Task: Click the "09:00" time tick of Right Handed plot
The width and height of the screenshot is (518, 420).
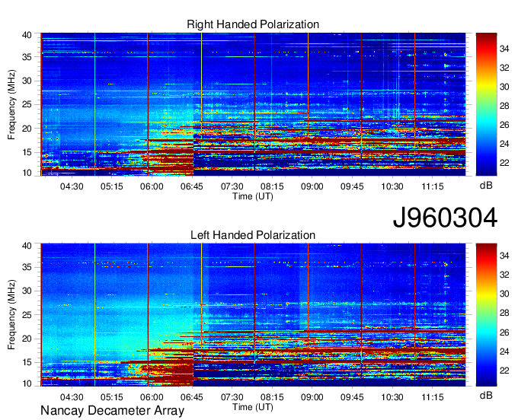Action: [x=312, y=186]
